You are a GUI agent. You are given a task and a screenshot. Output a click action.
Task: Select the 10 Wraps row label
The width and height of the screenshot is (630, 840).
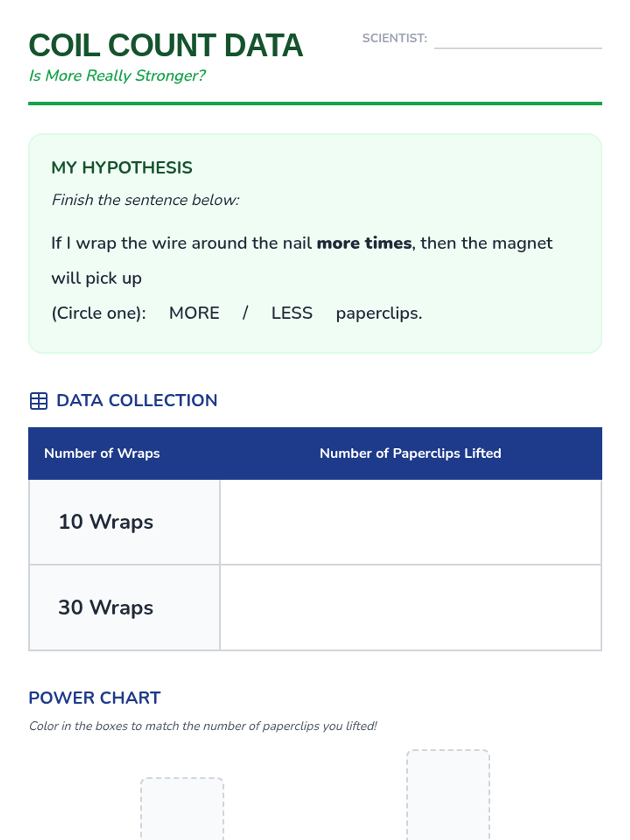[x=106, y=522]
